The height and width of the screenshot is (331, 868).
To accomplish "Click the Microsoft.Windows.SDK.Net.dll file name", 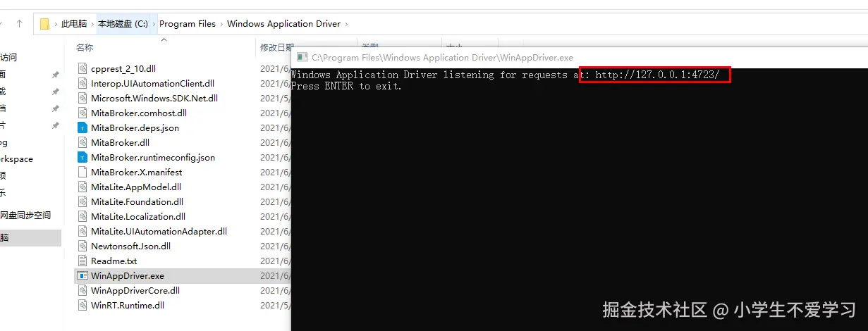I will pyautogui.click(x=154, y=98).
